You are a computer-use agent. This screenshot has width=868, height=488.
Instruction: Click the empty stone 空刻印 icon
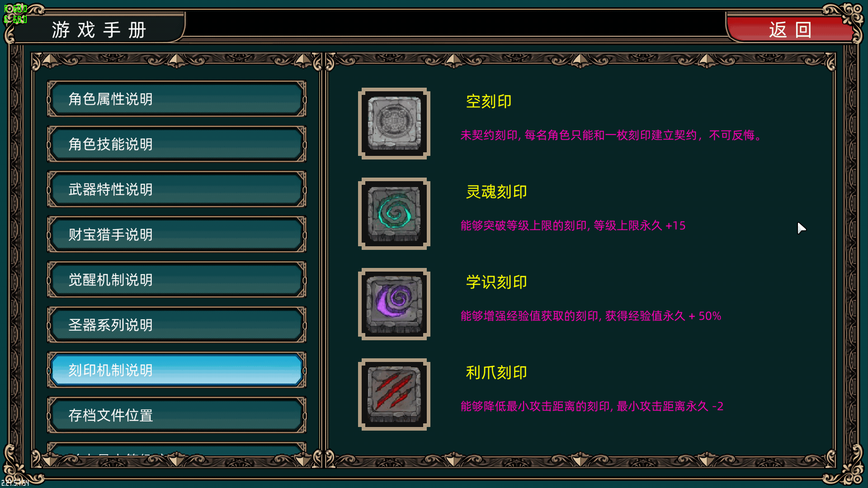(394, 123)
